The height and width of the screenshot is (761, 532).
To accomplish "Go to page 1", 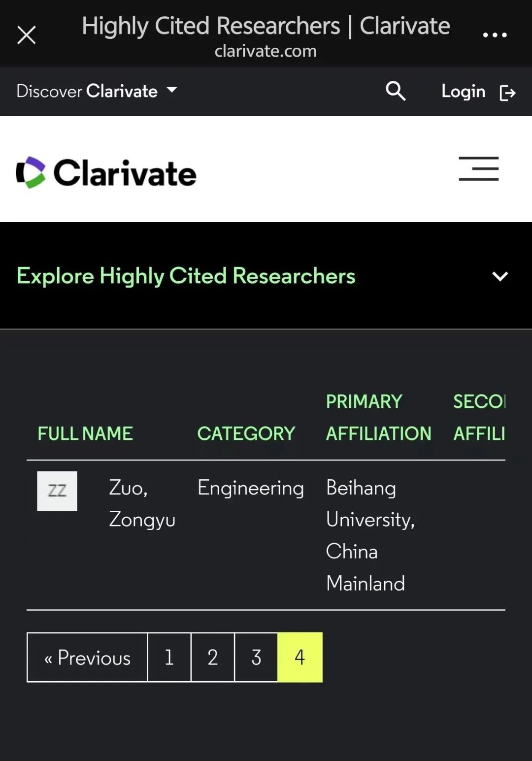I will click(x=169, y=657).
